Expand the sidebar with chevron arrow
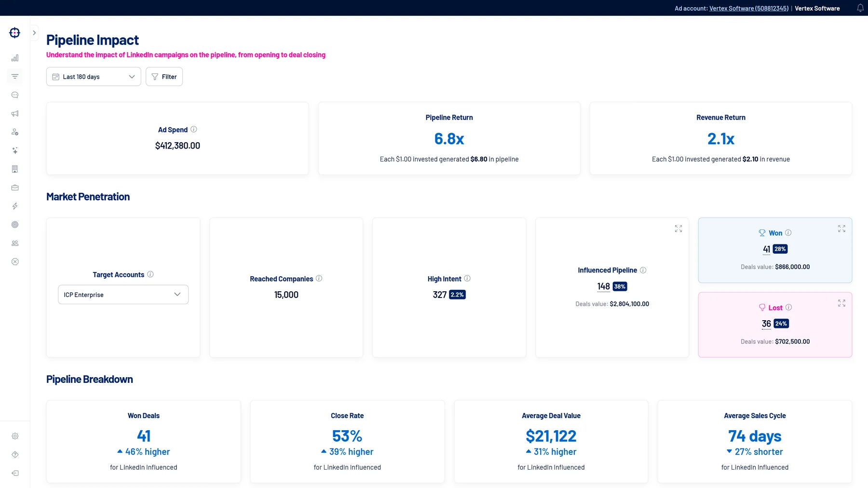This screenshot has height=488, width=868. (34, 33)
